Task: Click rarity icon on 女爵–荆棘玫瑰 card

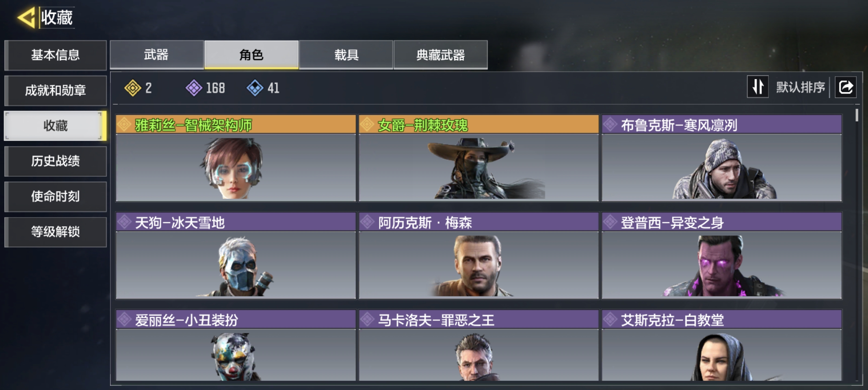Action: (367, 124)
